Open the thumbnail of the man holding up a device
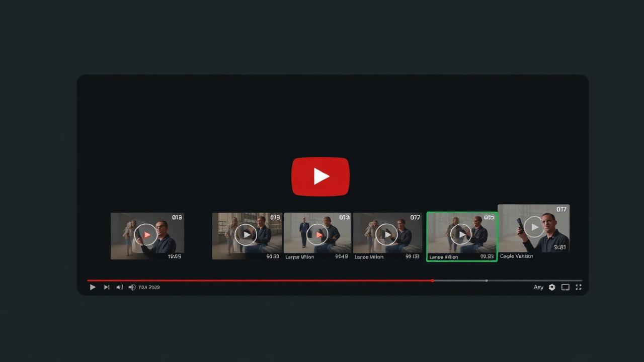 (534, 228)
